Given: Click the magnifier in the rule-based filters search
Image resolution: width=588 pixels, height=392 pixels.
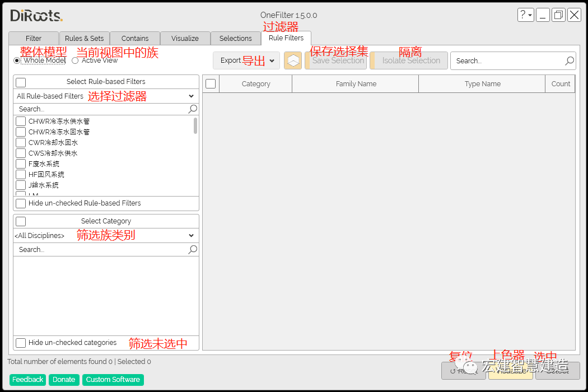Looking at the screenshot, I should (x=193, y=109).
